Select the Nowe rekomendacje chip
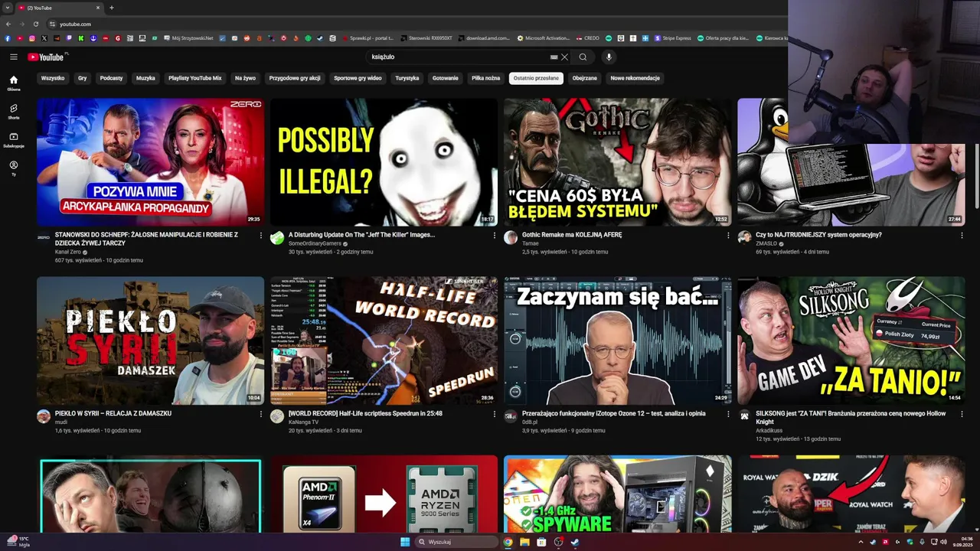This screenshot has height=551, width=980. coord(635,78)
